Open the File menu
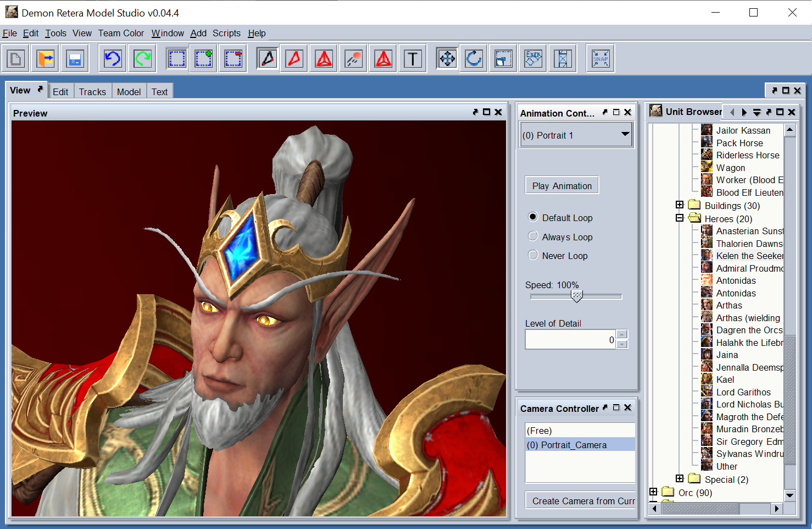This screenshot has width=812, height=529. [10, 33]
